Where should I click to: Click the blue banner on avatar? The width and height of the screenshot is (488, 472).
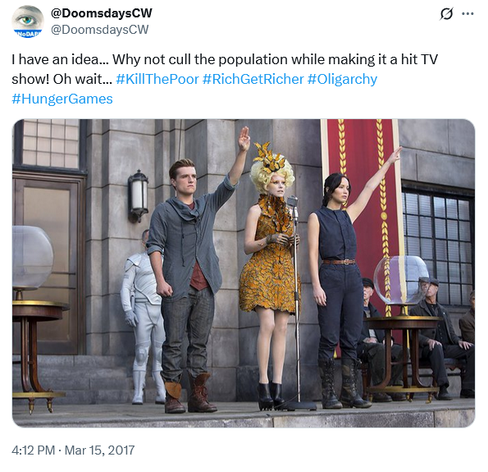click(28, 33)
